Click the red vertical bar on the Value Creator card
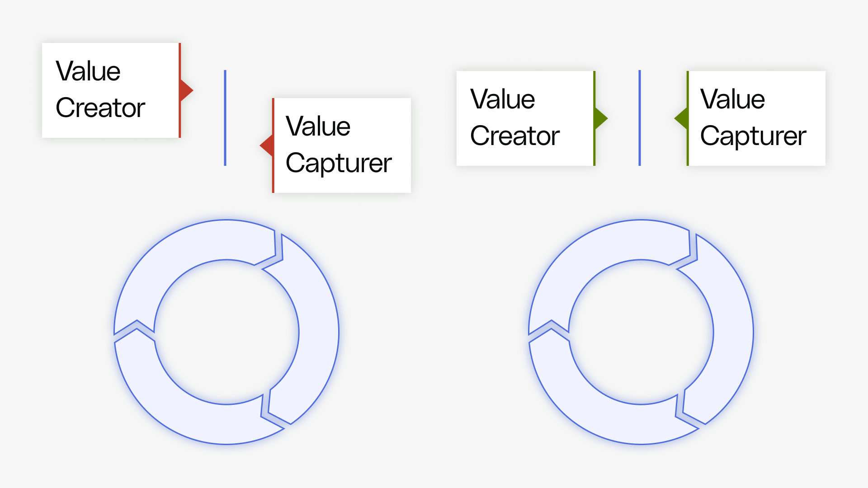The width and height of the screenshot is (868, 488). pyautogui.click(x=179, y=90)
